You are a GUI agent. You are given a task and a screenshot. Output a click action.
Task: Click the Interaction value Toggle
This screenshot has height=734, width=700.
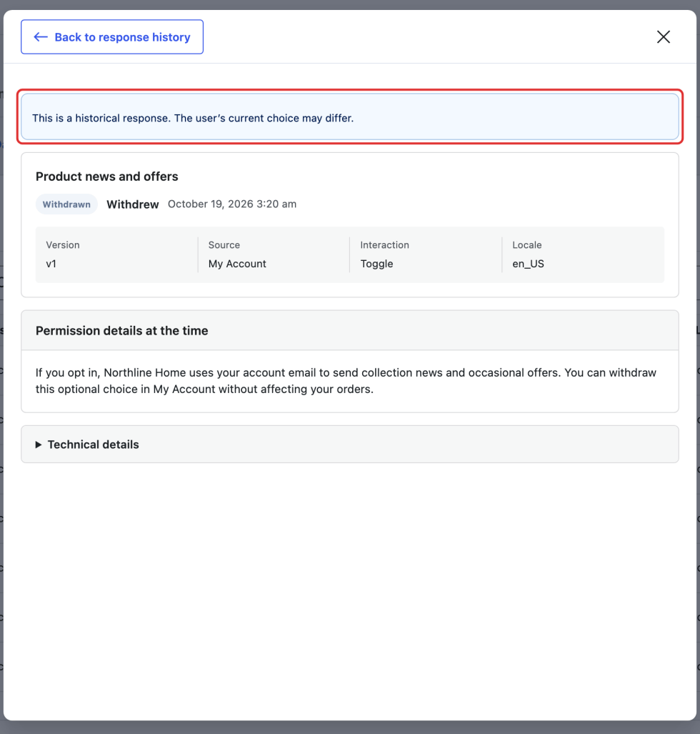[x=376, y=264]
